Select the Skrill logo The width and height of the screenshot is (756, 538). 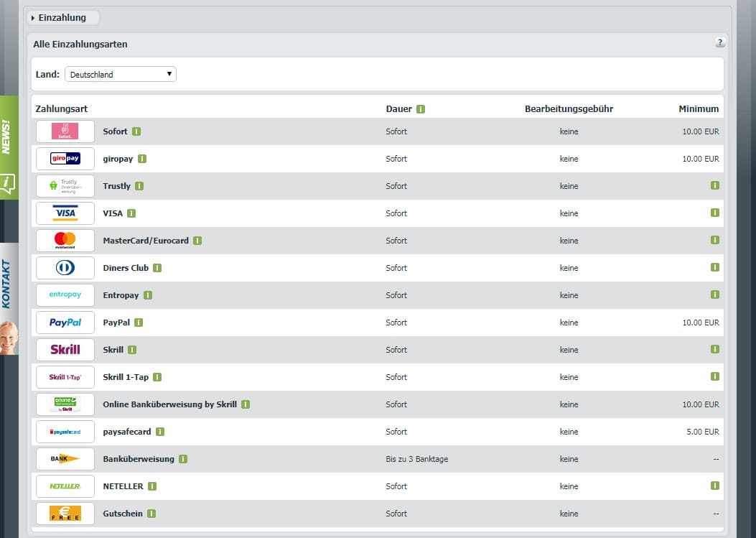(65, 349)
